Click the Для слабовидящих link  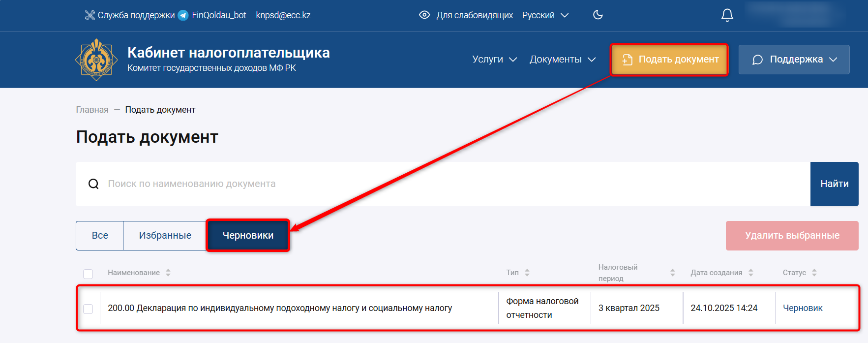(x=475, y=15)
